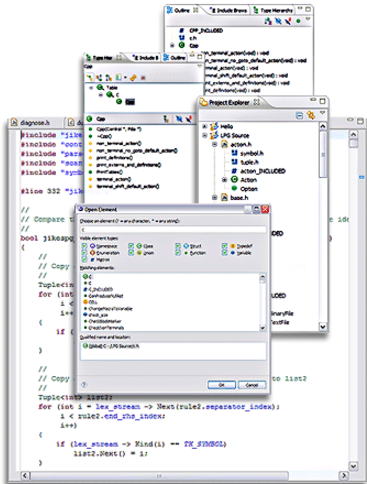The height and width of the screenshot is (484, 367).
Task: Select the diagnose.h editor tab
Action: tap(31, 123)
